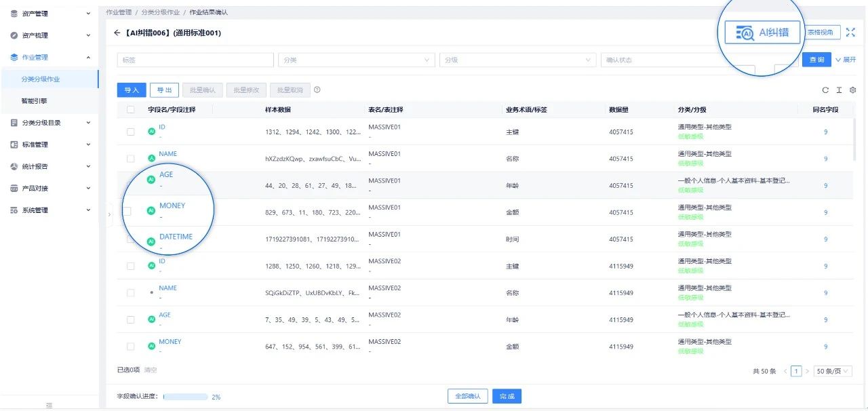Check the checkbox for the AGE field row
This screenshot has height=411, width=868.
pos(130,185)
